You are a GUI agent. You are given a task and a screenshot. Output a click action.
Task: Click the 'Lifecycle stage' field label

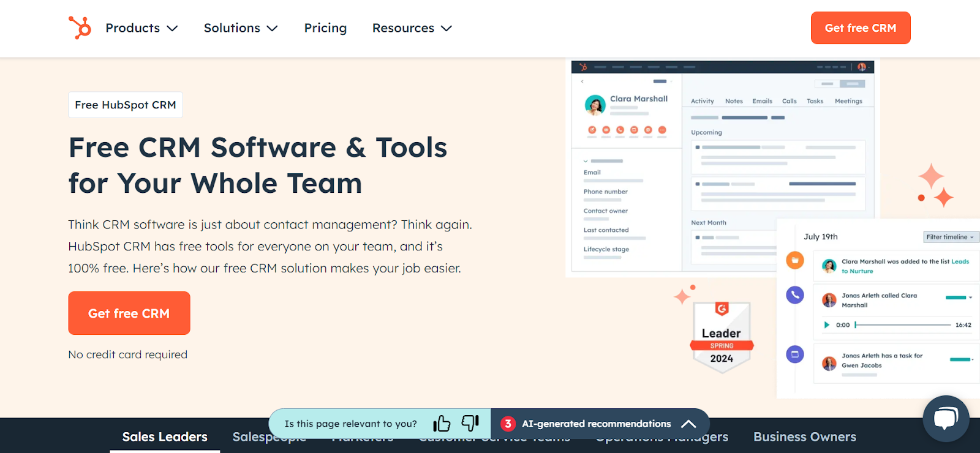[606, 249]
